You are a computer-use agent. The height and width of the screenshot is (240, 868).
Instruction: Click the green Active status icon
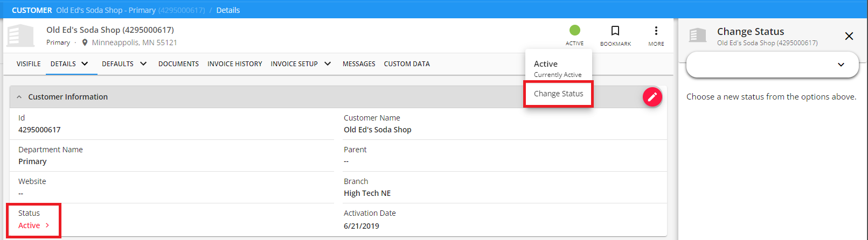pos(574,31)
